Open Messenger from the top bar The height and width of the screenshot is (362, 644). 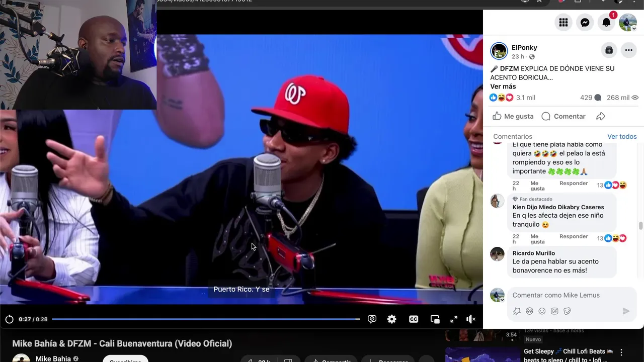click(585, 22)
